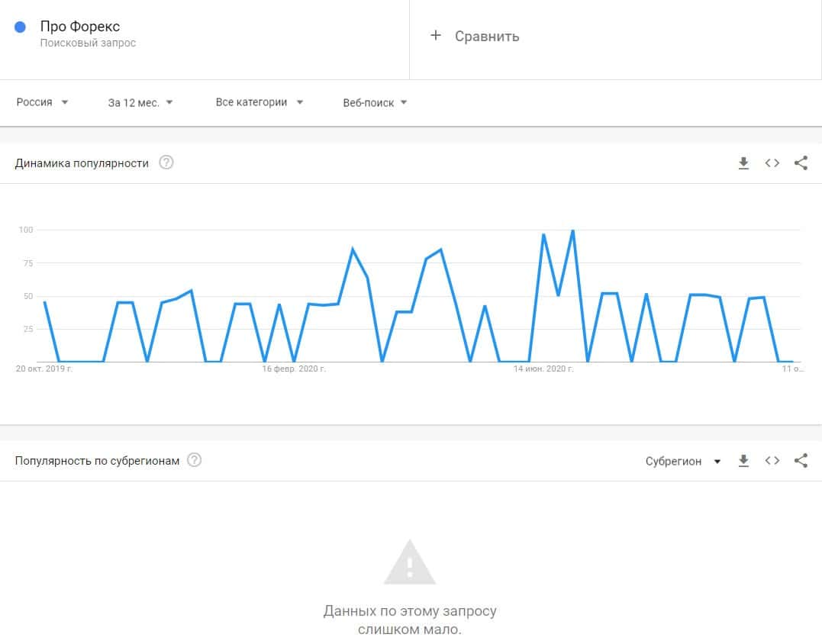Image resolution: width=822 pixels, height=644 pixels.
Task: Open the Веб-поиск search type dropdown
Action: coord(375,102)
